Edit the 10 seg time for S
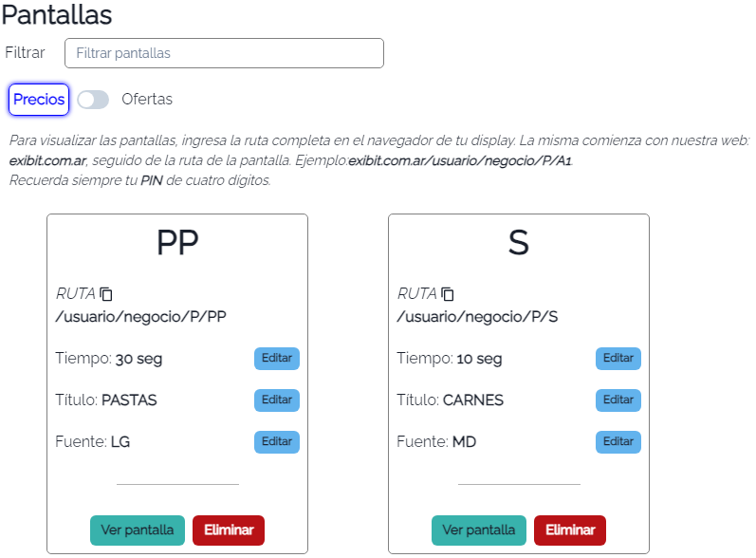This screenshot has height=558, width=756. pos(618,359)
